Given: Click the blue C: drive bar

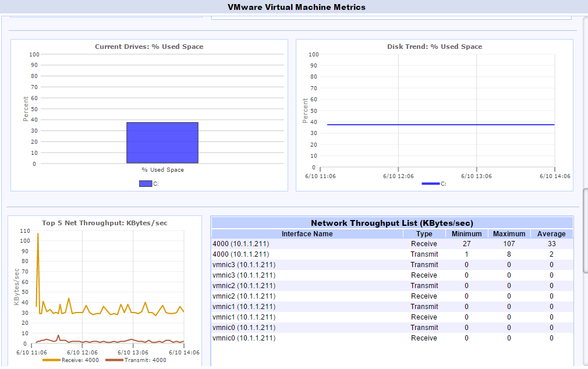Looking at the screenshot, I should (162, 143).
